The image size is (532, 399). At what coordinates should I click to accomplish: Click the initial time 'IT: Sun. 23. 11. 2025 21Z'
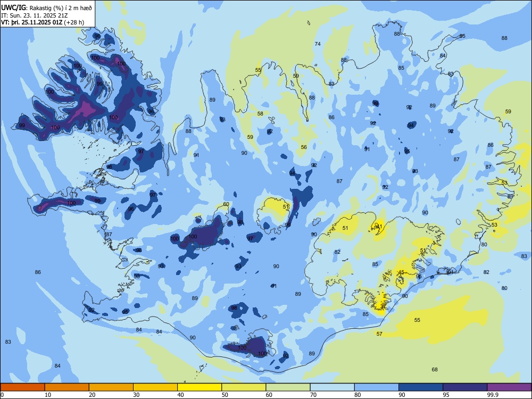[35, 15]
